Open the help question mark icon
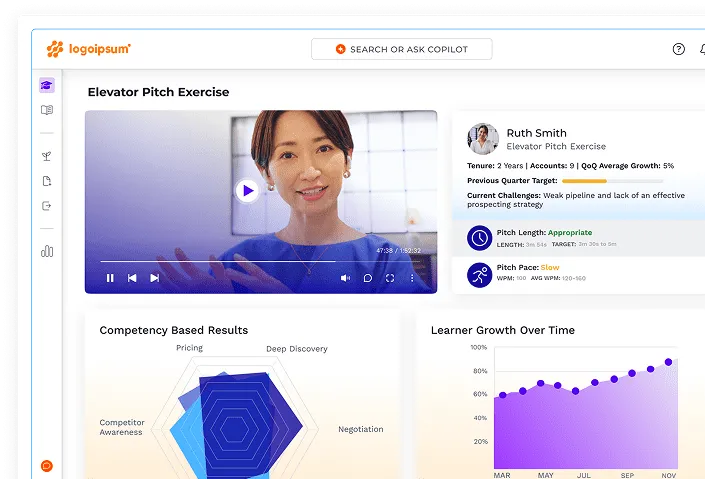The width and height of the screenshot is (705, 479). [x=679, y=49]
